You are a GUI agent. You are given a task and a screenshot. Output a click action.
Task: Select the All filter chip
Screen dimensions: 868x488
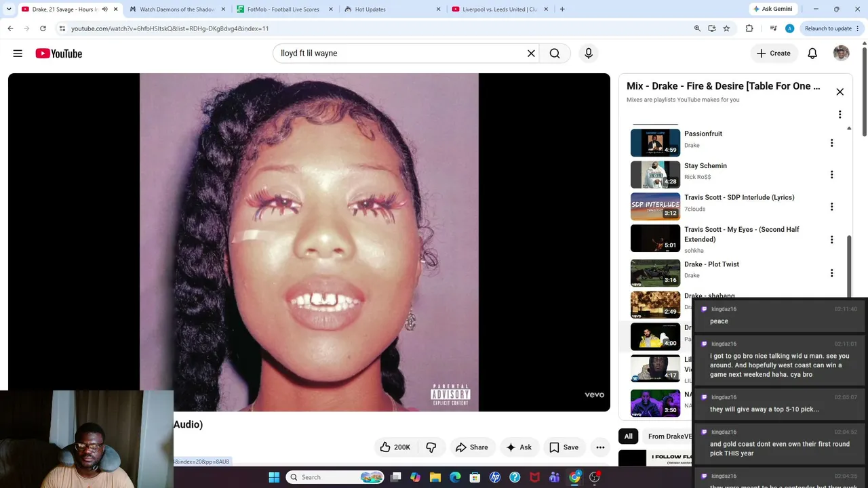click(629, 436)
